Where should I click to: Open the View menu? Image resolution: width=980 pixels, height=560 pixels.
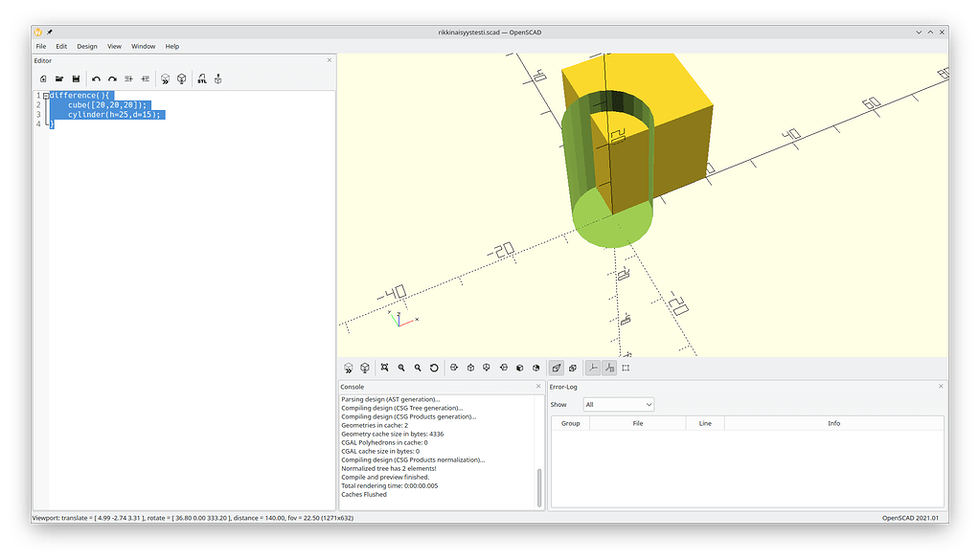pos(114,46)
